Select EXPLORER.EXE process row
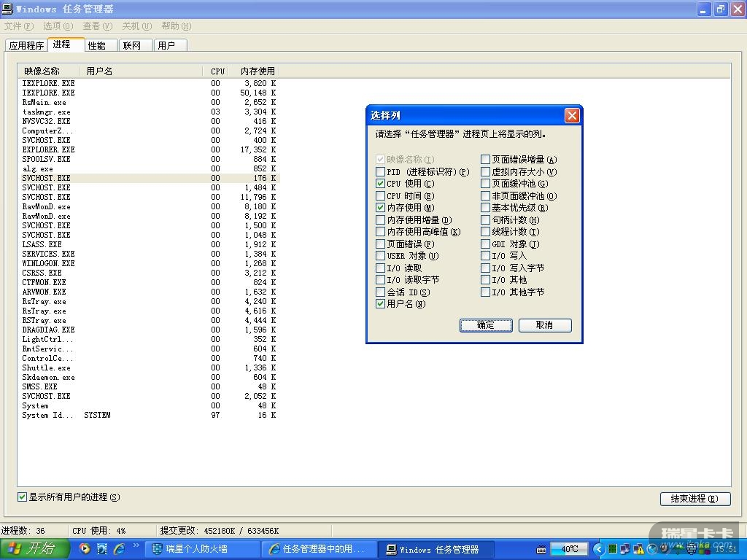Image resolution: width=747 pixels, height=560 pixels. tap(149, 149)
